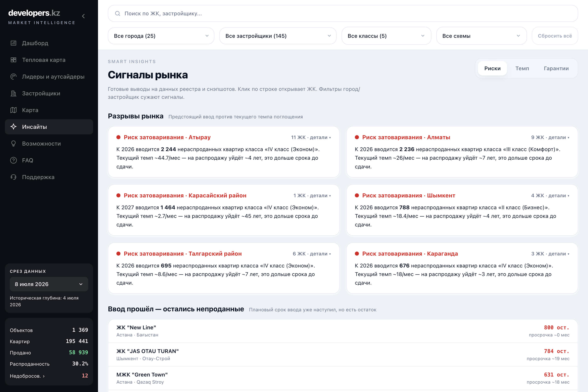Collapse the sidebar with the chevron arrow
Viewport: 588px width, 392px height.
[84, 16]
